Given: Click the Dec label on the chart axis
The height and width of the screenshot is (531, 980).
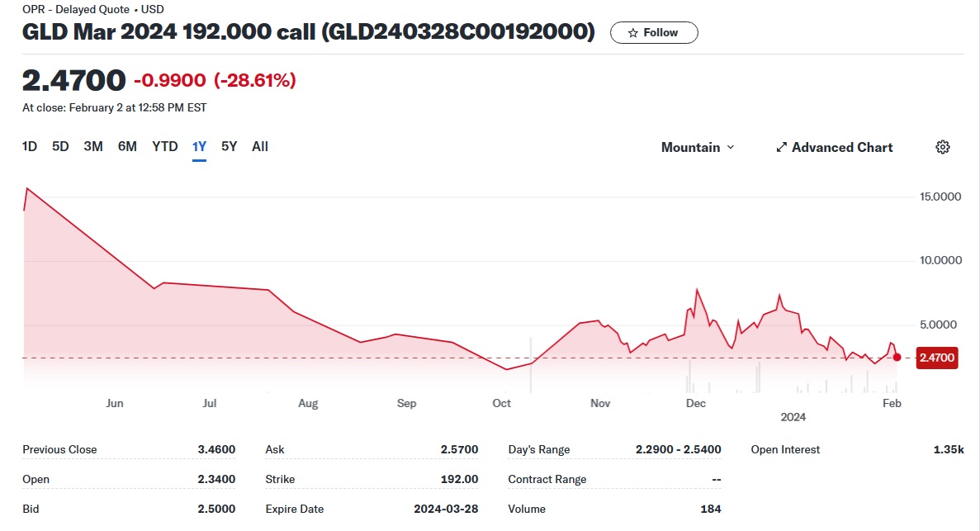Looking at the screenshot, I should 696,403.
